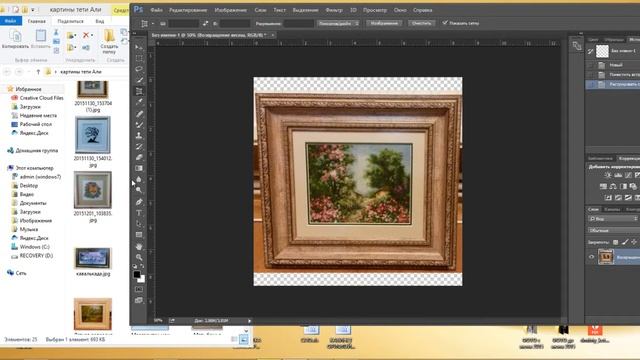
Task: Select the Rectangular Marquee tool
Action: pyautogui.click(x=139, y=58)
